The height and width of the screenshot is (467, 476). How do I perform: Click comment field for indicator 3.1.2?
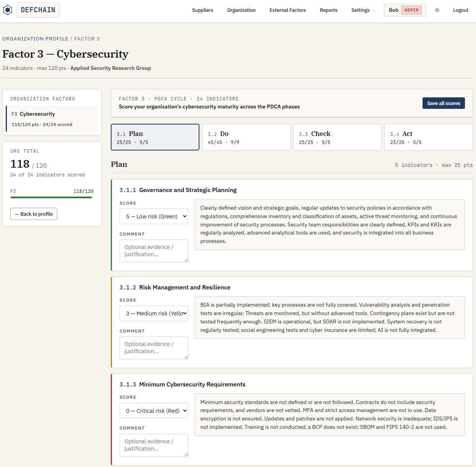[x=154, y=348]
